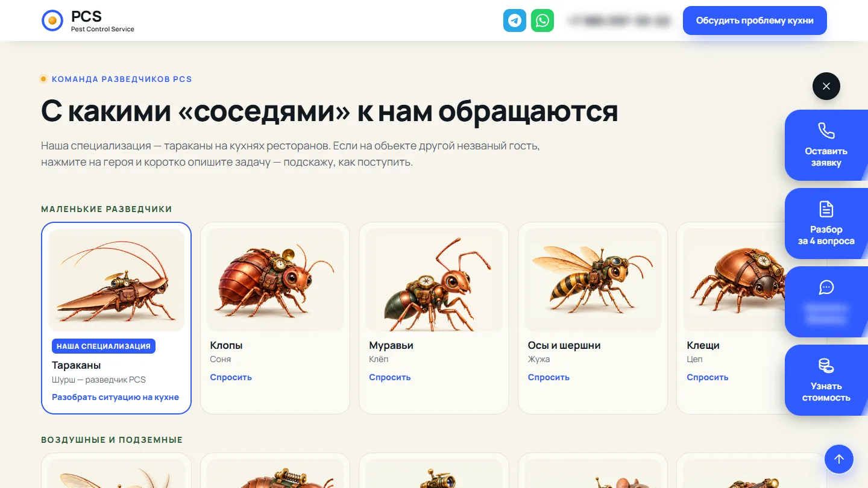The image size is (868, 488).
Task: Click the 'Клопы' card title
Action: point(226,345)
